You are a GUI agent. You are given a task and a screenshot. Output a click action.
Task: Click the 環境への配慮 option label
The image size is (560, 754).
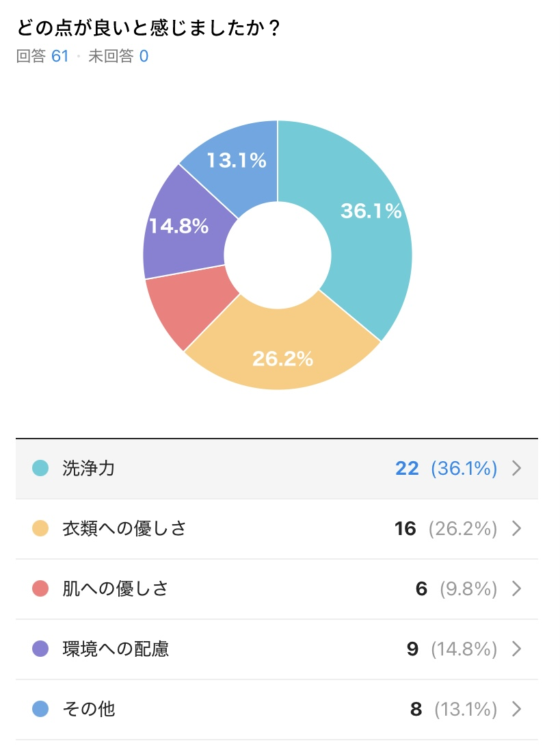pyautogui.click(x=116, y=649)
